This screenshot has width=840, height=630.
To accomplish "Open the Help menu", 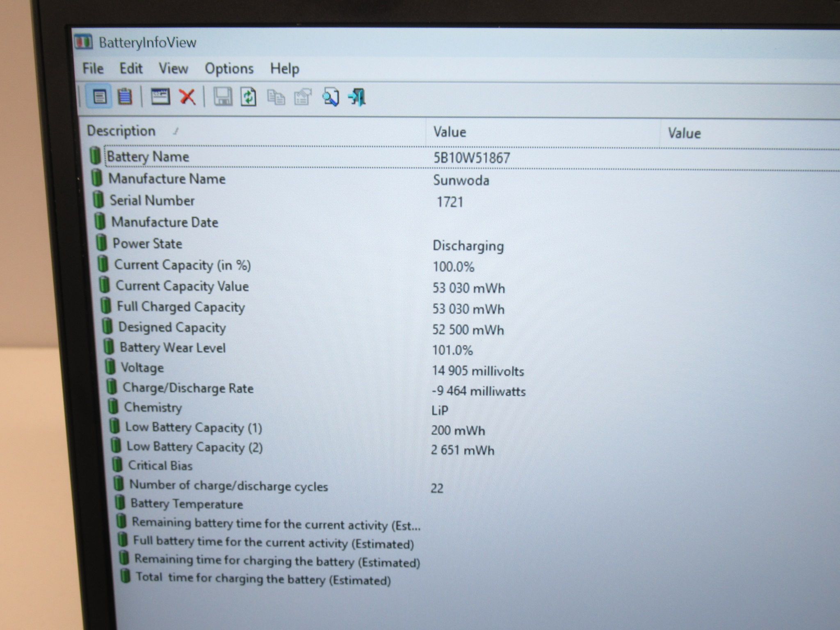I will coord(284,69).
